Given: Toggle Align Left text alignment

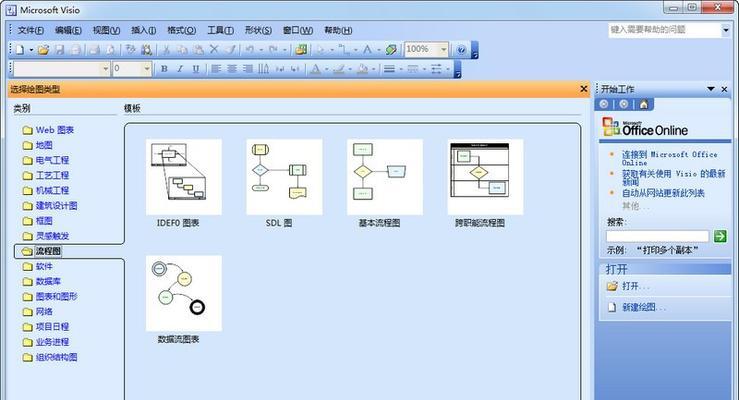Looking at the screenshot, I should [216, 69].
